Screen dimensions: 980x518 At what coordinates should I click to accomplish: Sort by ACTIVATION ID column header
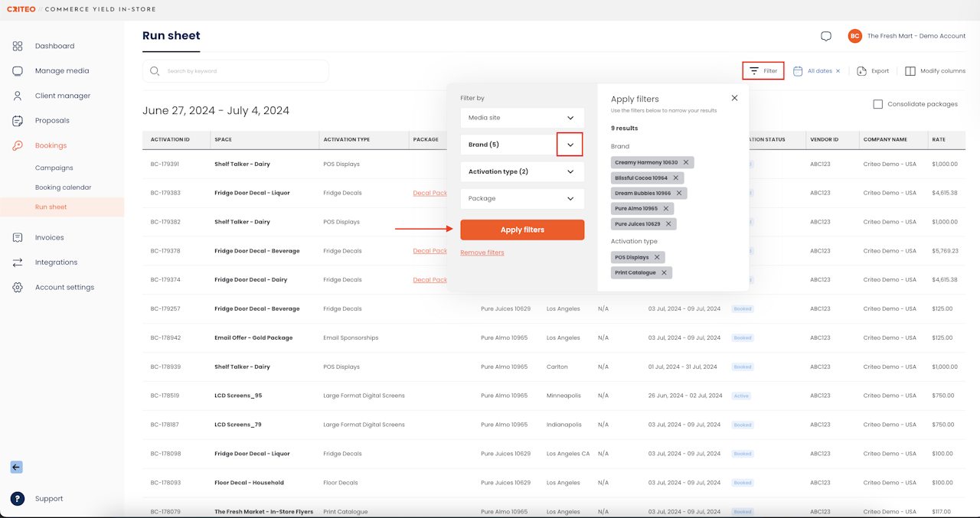click(x=170, y=140)
